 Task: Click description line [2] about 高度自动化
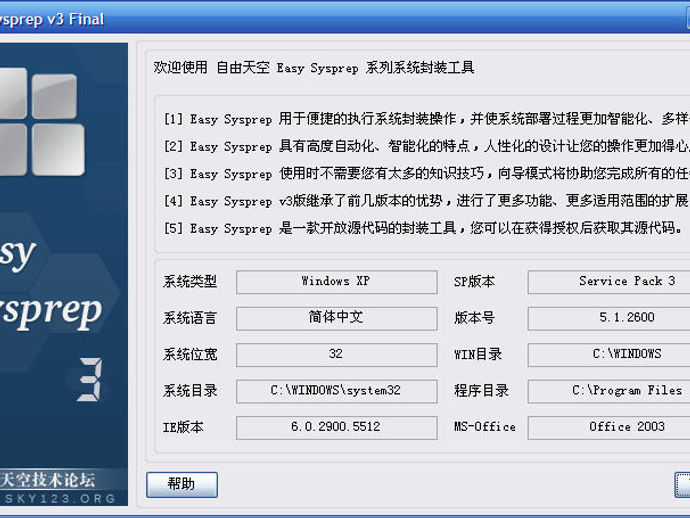(426, 146)
